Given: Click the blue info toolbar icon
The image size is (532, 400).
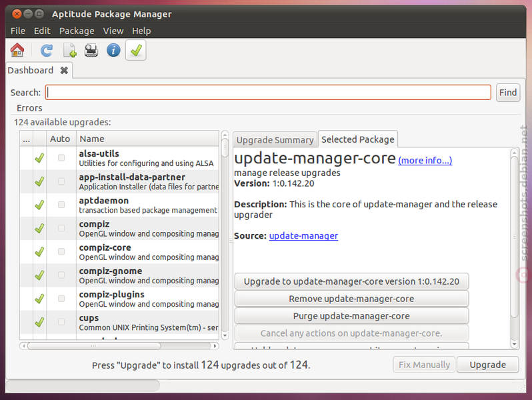Looking at the screenshot, I should tap(113, 50).
